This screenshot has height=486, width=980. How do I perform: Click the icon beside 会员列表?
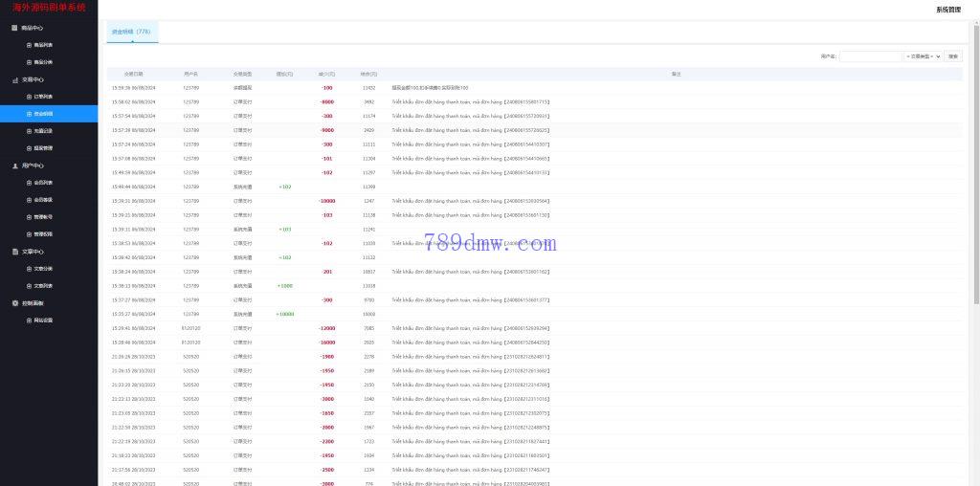pyautogui.click(x=29, y=183)
